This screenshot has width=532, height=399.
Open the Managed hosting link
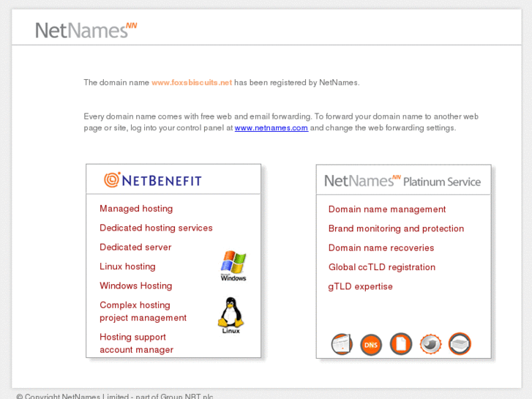tap(136, 209)
